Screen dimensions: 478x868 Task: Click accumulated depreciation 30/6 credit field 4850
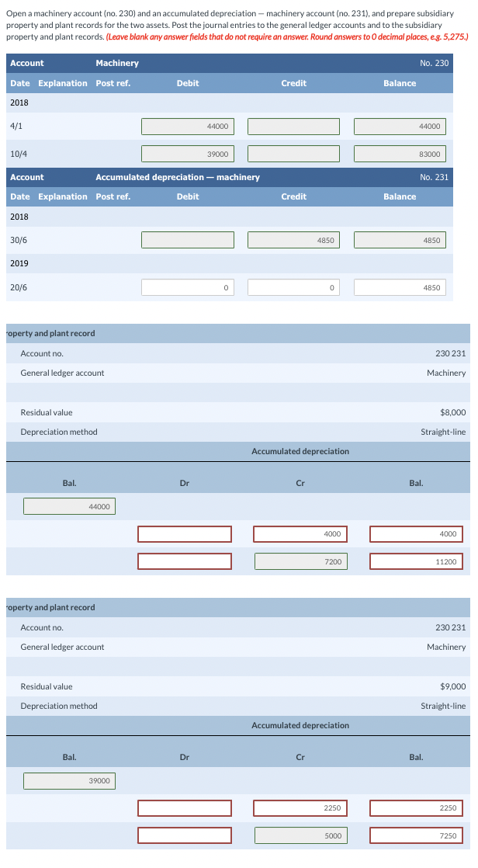click(294, 240)
